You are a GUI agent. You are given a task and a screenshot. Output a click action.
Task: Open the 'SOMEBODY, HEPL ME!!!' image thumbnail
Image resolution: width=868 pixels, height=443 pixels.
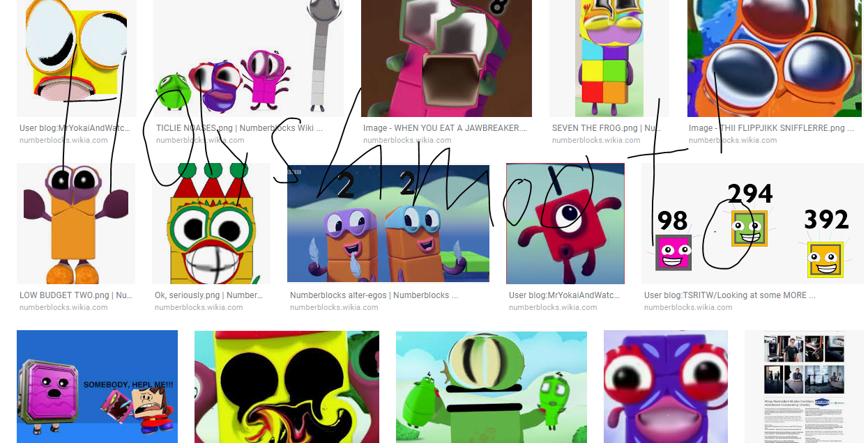click(97, 387)
